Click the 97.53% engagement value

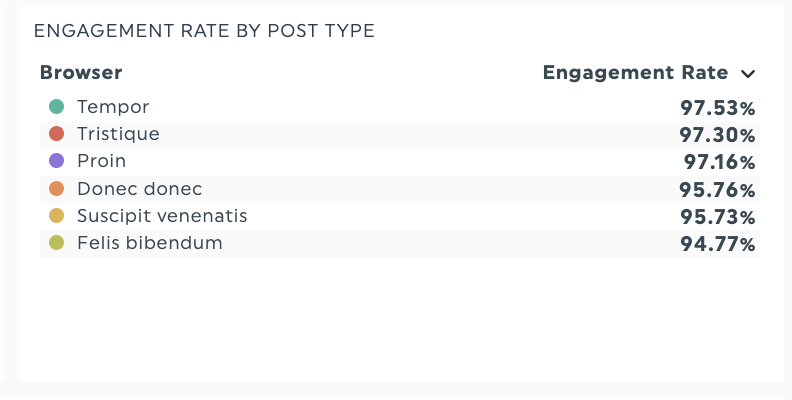(717, 108)
